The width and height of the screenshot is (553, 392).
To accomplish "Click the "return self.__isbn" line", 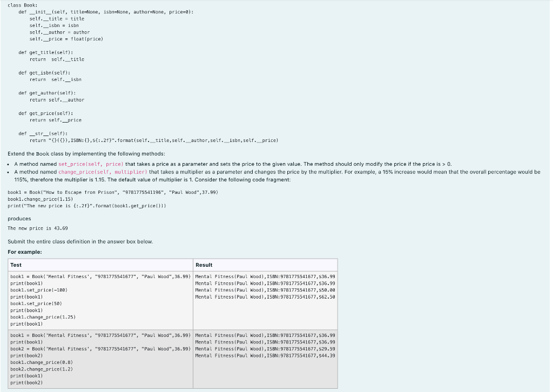I will [x=56, y=79].
